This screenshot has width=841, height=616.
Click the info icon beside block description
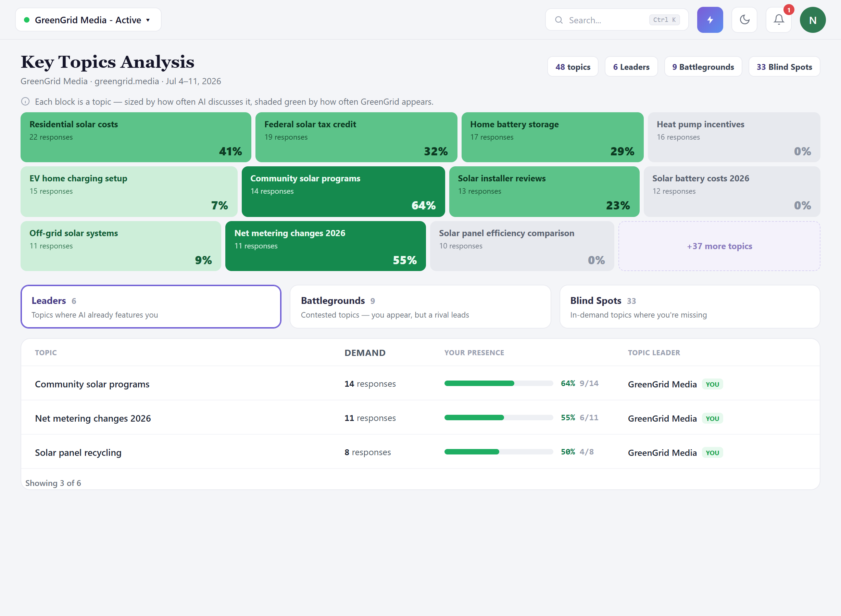click(25, 101)
